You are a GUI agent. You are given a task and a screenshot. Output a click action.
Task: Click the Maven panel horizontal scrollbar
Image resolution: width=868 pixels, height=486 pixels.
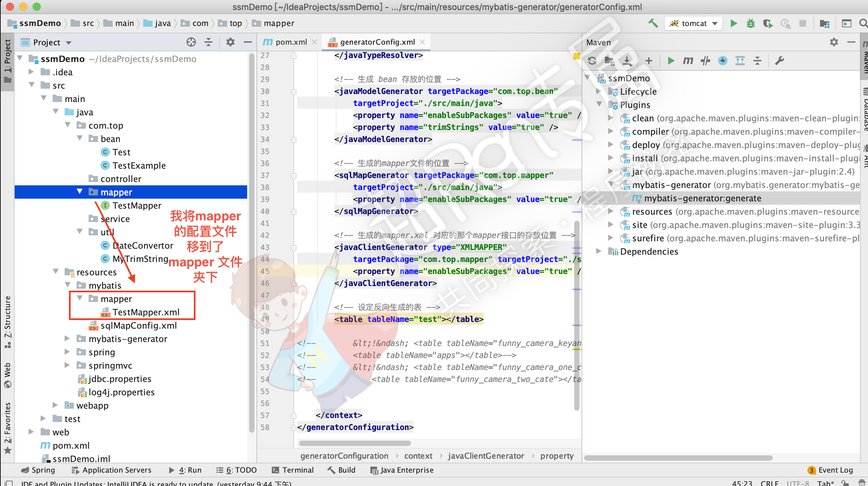tap(678, 458)
